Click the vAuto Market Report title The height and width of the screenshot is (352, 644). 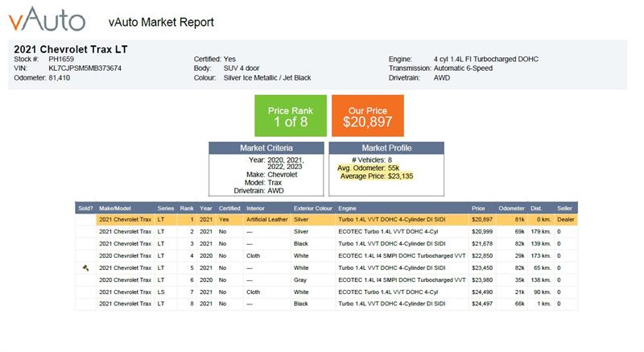tap(161, 23)
